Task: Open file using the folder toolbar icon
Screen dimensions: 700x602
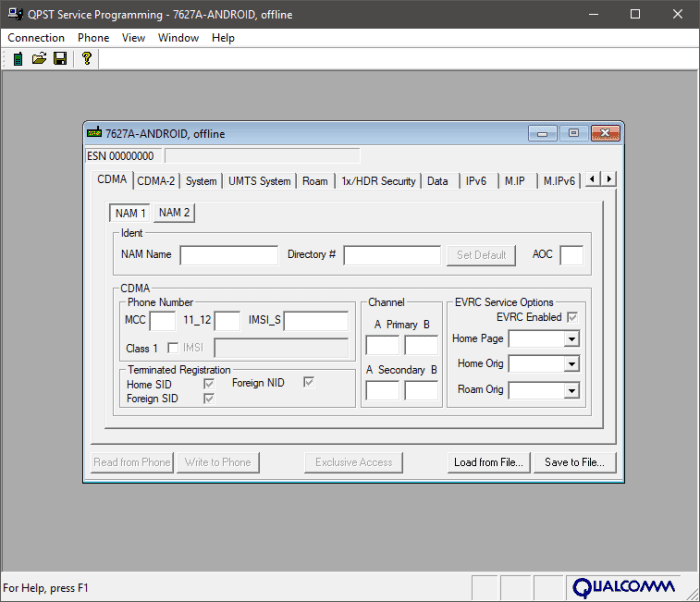Action: click(39, 59)
